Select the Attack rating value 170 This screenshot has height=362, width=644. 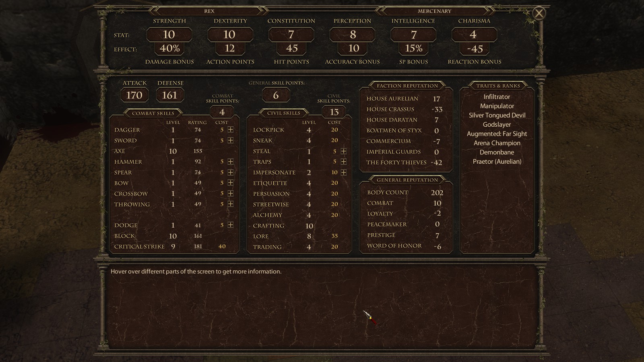click(x=134, y=95)
